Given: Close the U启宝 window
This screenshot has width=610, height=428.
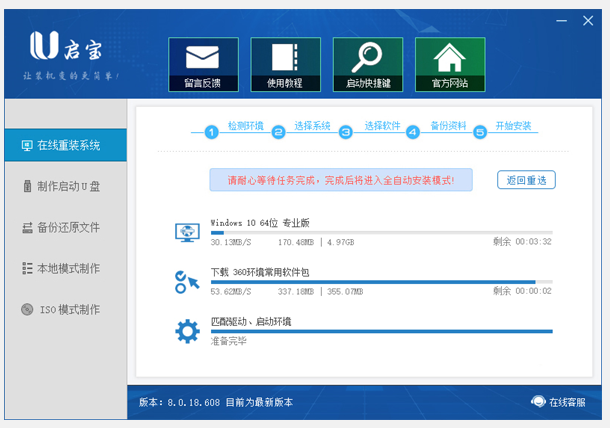Looking at the screenshot, I should [x=588, y=21].
